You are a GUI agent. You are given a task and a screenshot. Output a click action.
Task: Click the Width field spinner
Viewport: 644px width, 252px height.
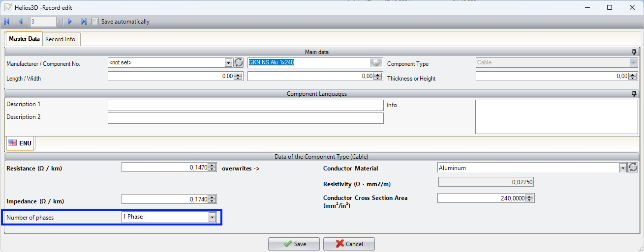click(x=378, y=76)
